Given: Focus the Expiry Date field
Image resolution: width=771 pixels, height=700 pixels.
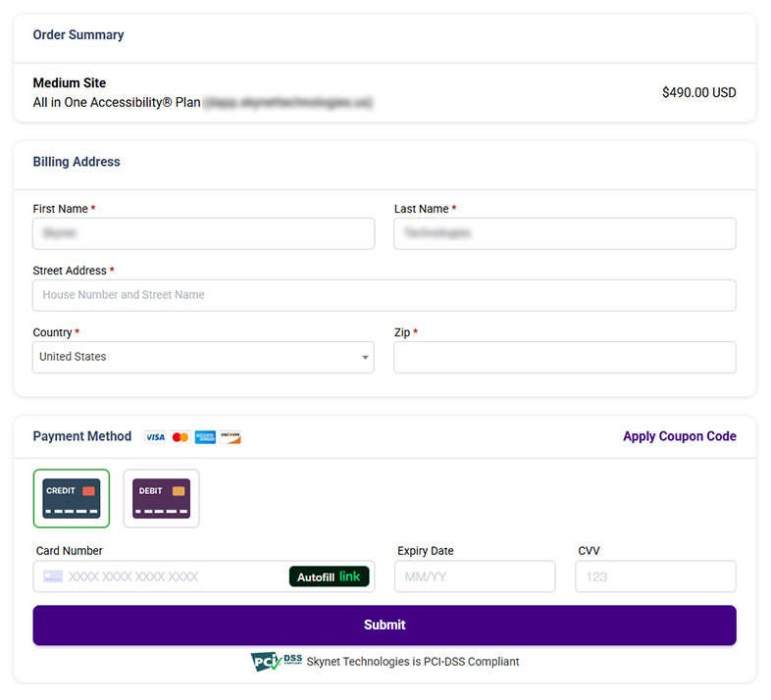Looking at the screenshot, I should (475, 576).
